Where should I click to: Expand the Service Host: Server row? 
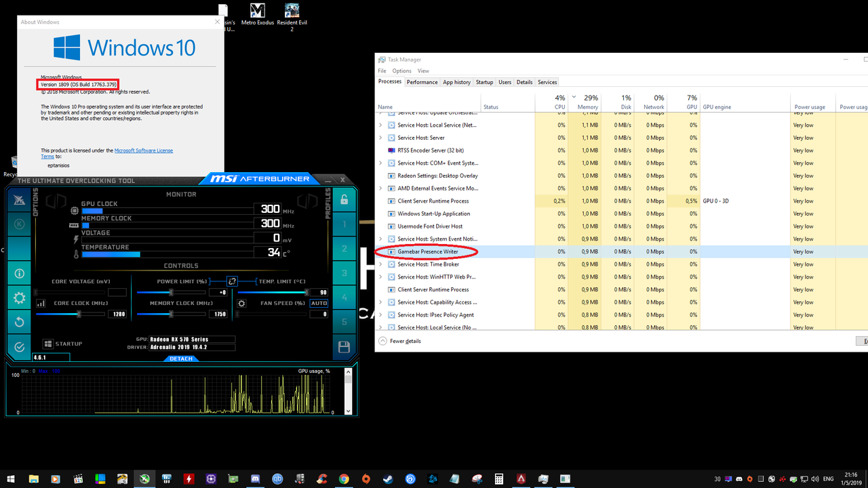point(380,138)
